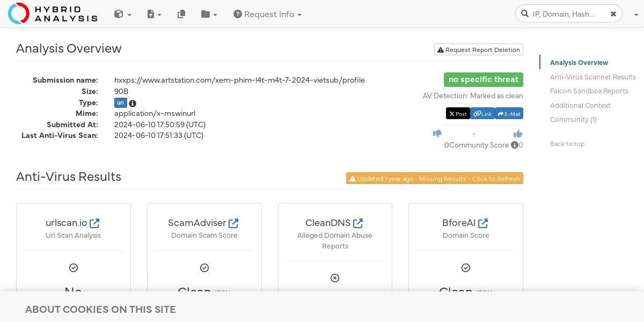The width and height of the screenshot is (644, 322).
Task: Click ScamAdviser check circle status icon
Action: click(x=204, y=267)
